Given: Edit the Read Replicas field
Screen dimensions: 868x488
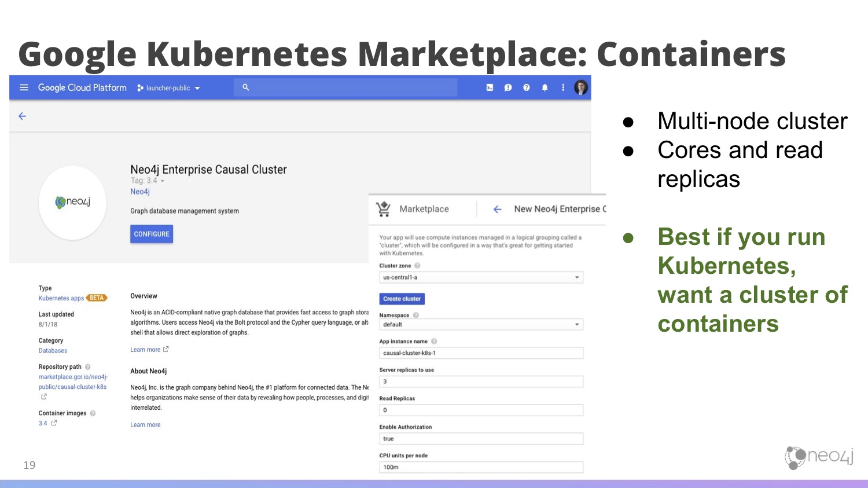Looking at the screenshot, I should [x=481, y=410].
